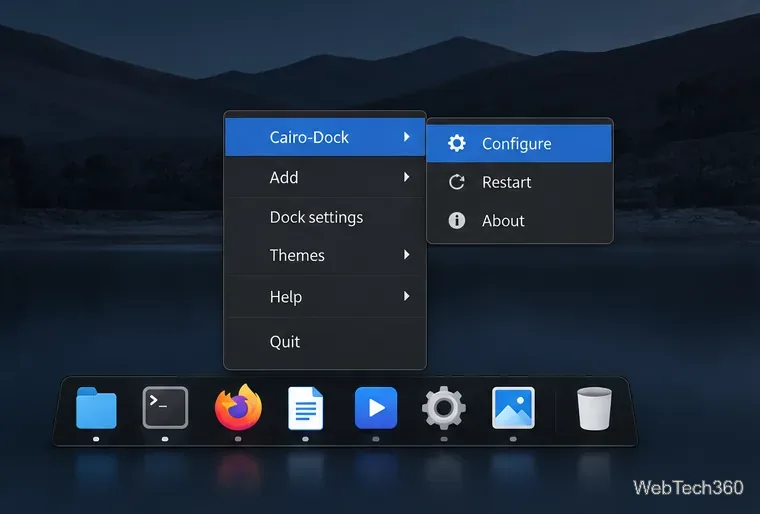Choose Configure in the submenu
Viewport: 760px width, 514px height.
pyautogui.click(x=519, y=144)
